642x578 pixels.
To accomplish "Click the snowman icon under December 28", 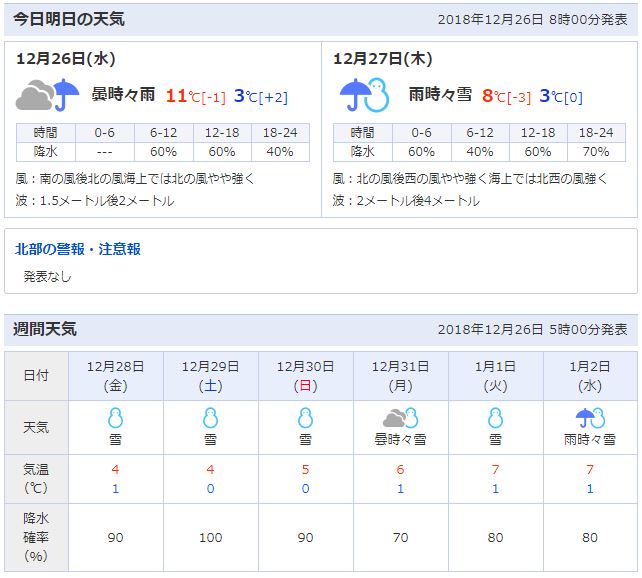I will pyautogui.click(x=115, y=418).
